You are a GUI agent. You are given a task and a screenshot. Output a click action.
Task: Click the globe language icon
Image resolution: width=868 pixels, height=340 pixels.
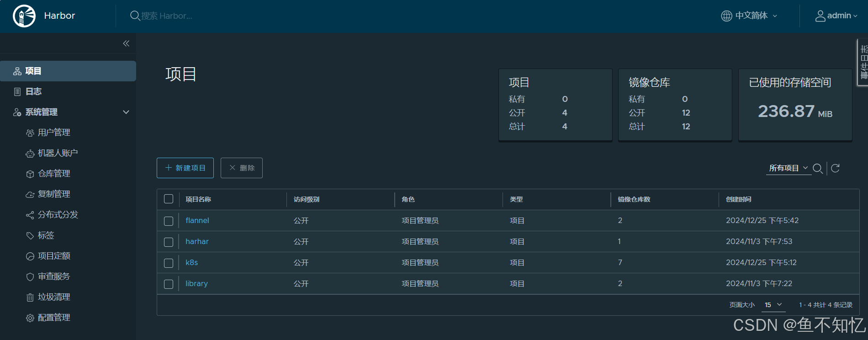point(726,16)
